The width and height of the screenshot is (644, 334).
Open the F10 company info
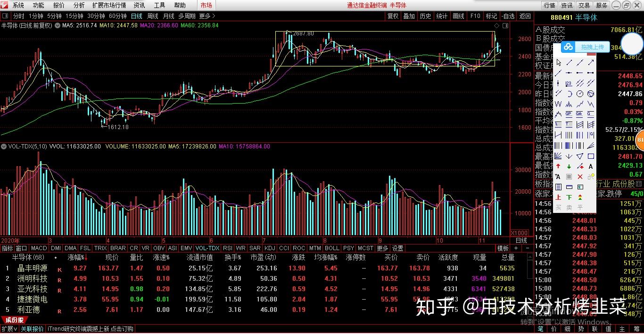[475, 16]
